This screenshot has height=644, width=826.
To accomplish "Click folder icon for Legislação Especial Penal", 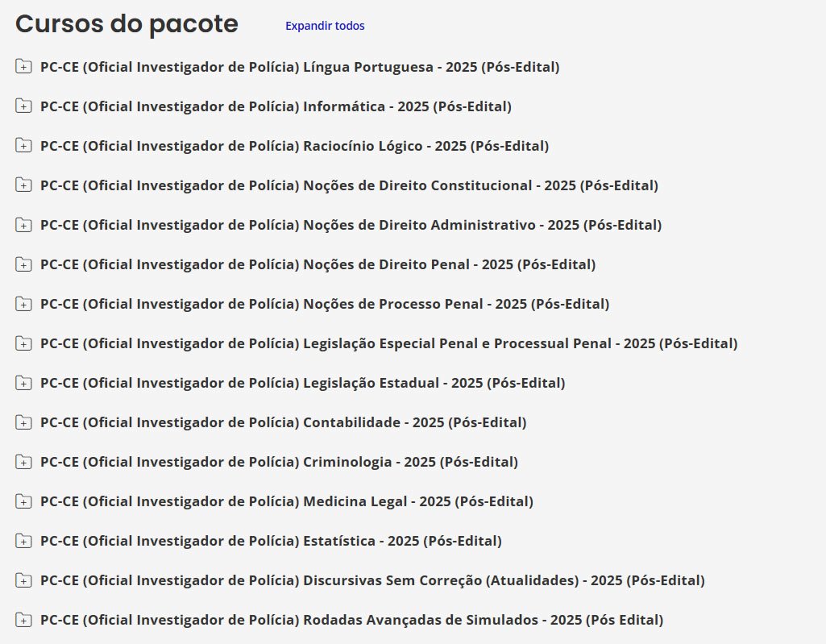I will pyautogui.click(x=23, y=343).
